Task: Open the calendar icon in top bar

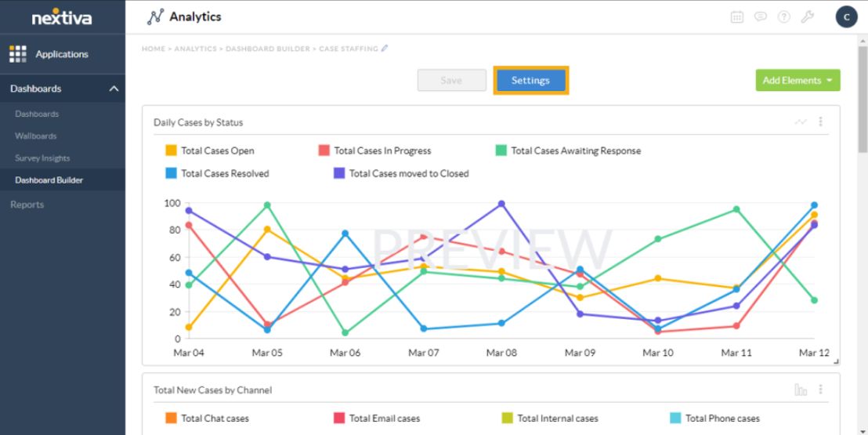Action: click(x=736, y=16)
